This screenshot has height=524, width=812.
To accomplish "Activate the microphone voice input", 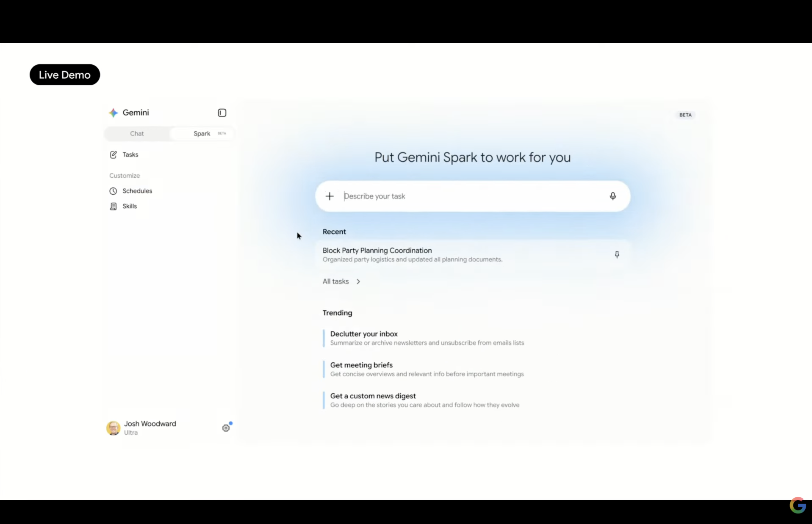I will click(612, 196).
